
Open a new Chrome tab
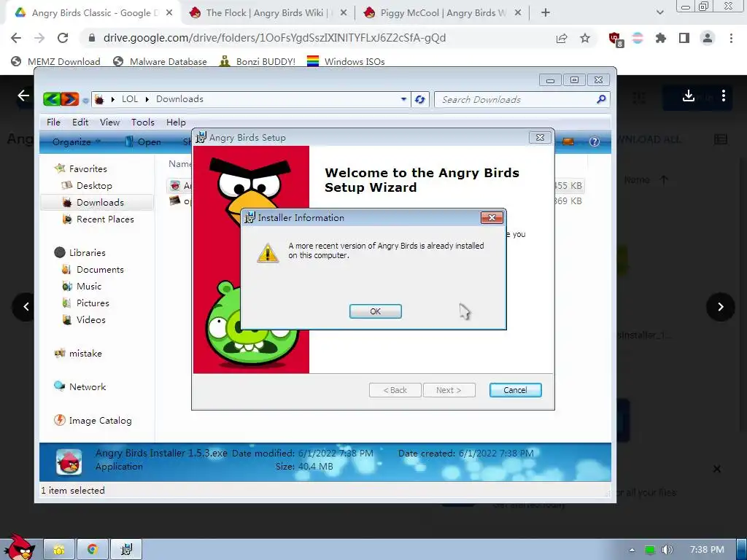coord(546,13)
